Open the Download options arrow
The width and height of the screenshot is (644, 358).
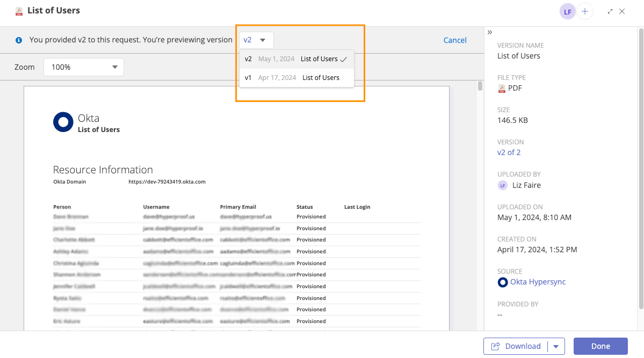pos(556,347)
